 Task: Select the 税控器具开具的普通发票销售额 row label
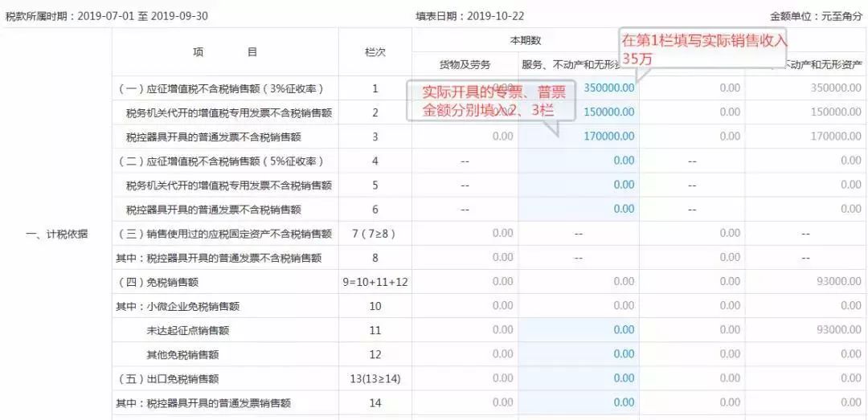[x=203, y=403]
